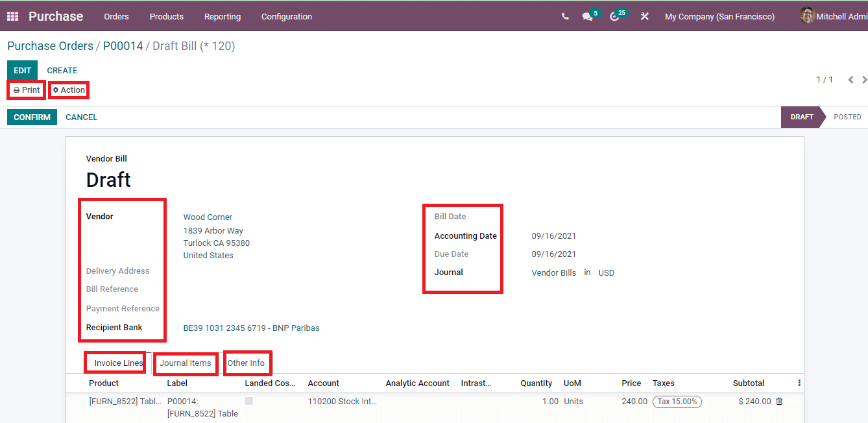Click the Purchase app title
The image size is (868, 423).
[56, 16]
